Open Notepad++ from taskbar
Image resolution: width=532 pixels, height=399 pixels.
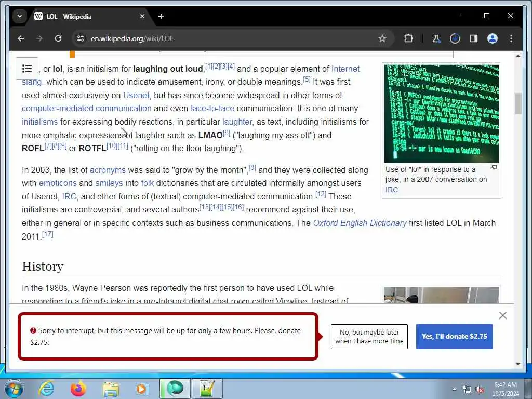[x=207, y=389]
